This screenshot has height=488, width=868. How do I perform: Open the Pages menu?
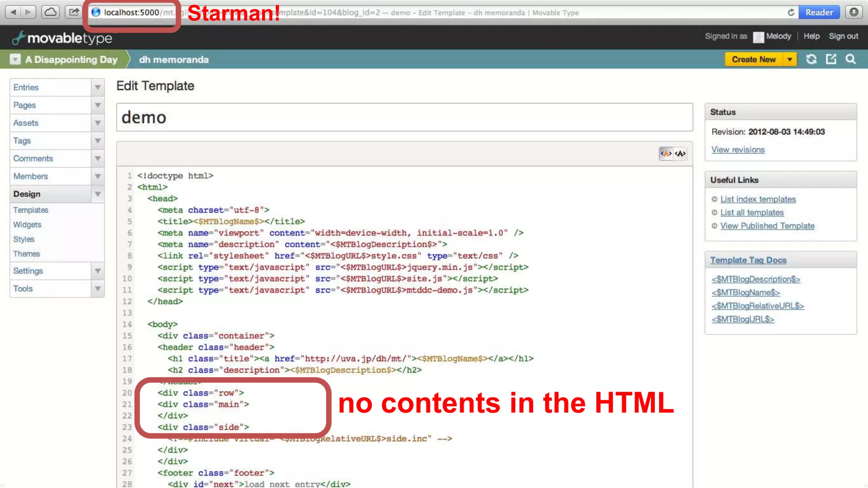point(50,105)
